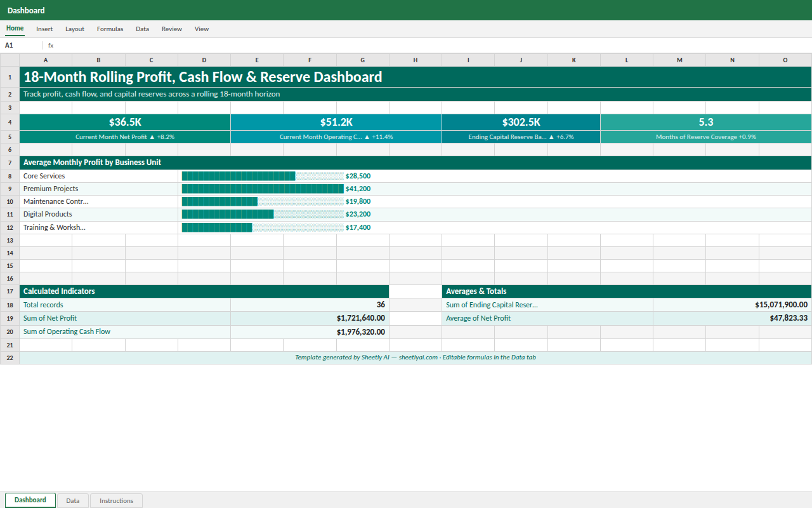Switch to the Data sheet tab
Viewport: 812px width, 508px height.
(73, 500)
